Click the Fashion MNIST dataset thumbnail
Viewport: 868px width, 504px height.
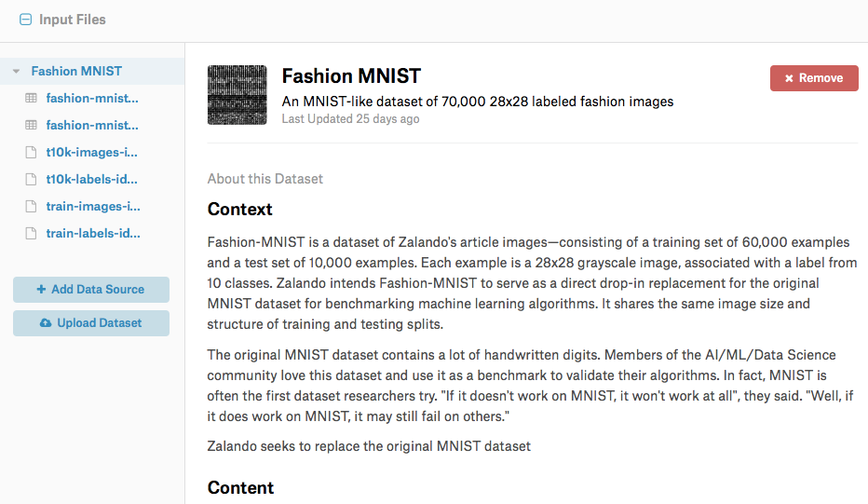(237, 95)
